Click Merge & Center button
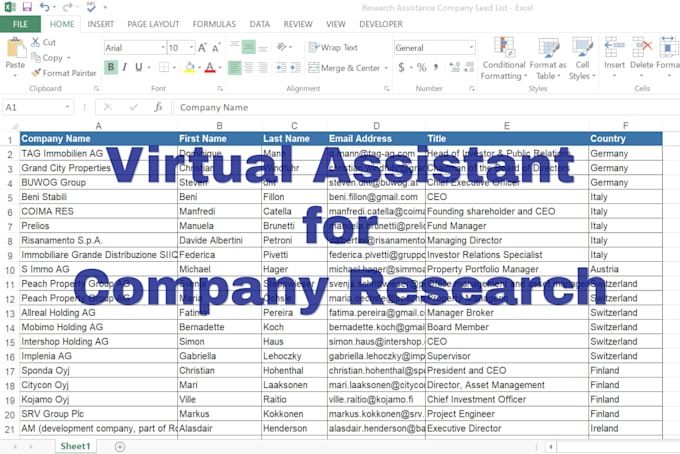The width and height of the screenshot is (680, 454). click(344, 68)
